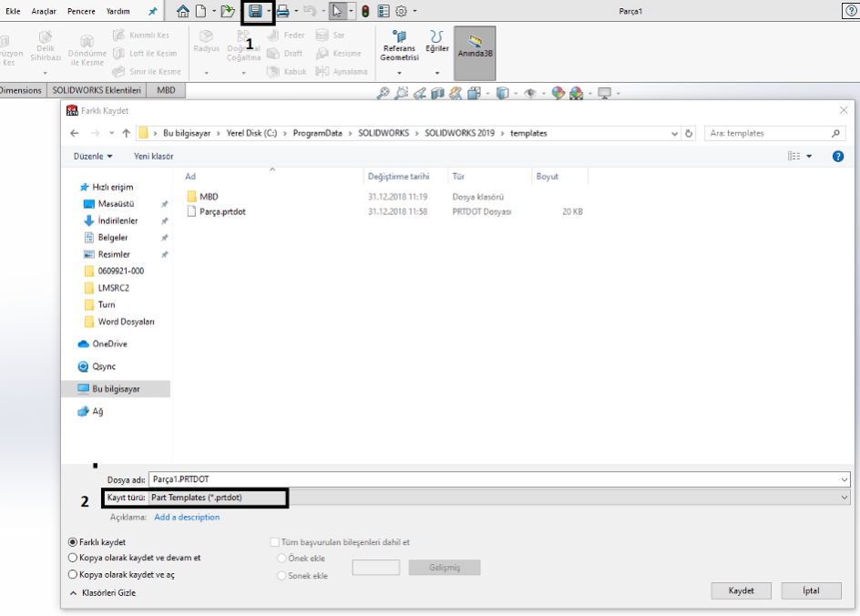Click the rebuild traffic light icon
This screenshot has width=860, height=616.
pyautogui.click(x=364, y=12)
